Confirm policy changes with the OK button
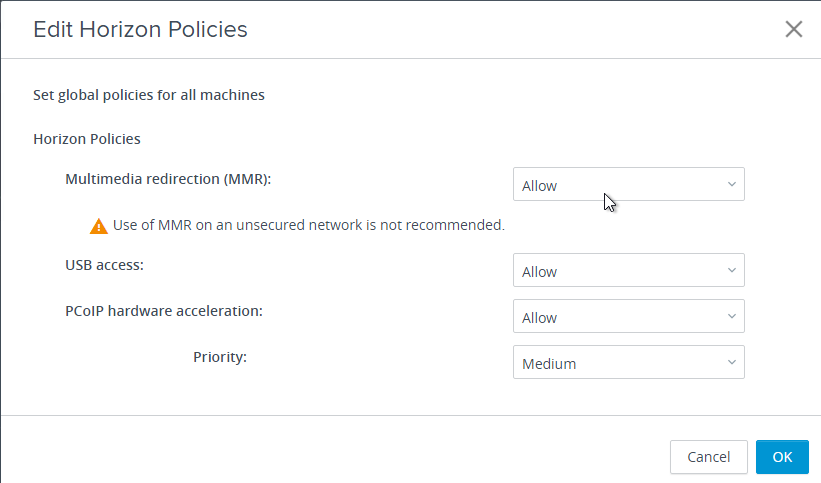 (x=782, y=457)
